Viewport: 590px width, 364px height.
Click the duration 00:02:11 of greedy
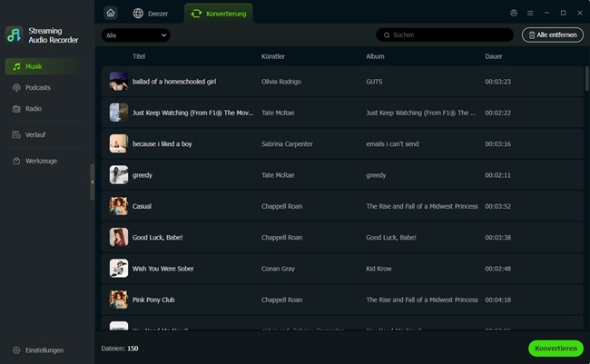click(x=497, y=175)
